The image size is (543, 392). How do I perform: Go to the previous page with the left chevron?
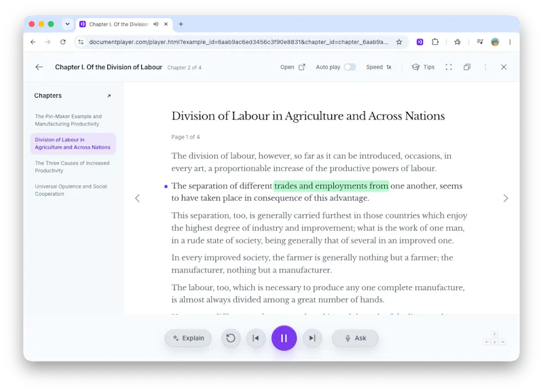click(x=138, y=198)
